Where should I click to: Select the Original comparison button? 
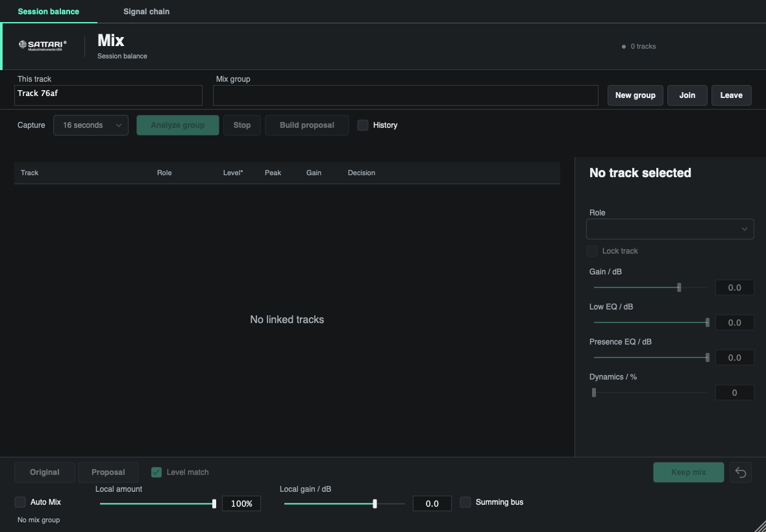tap(44, 472)
